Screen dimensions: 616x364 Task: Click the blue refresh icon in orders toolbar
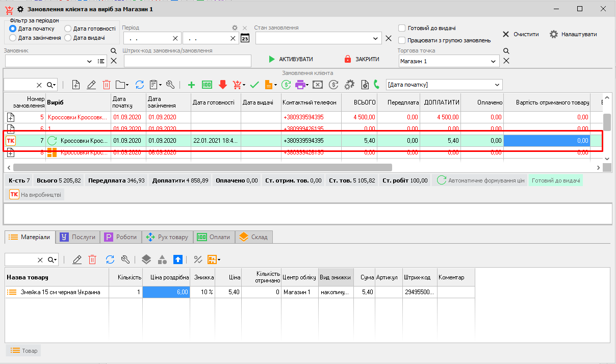point(140,85)
